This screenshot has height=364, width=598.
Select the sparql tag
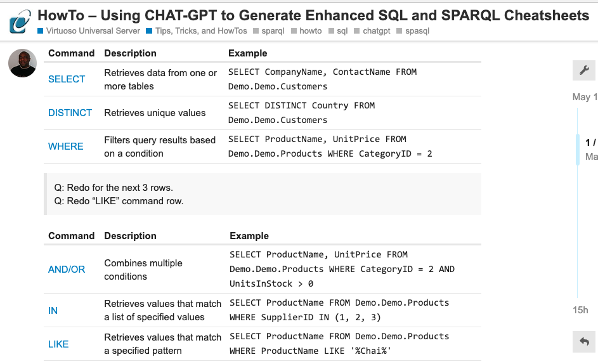click(x=269, y=31)
